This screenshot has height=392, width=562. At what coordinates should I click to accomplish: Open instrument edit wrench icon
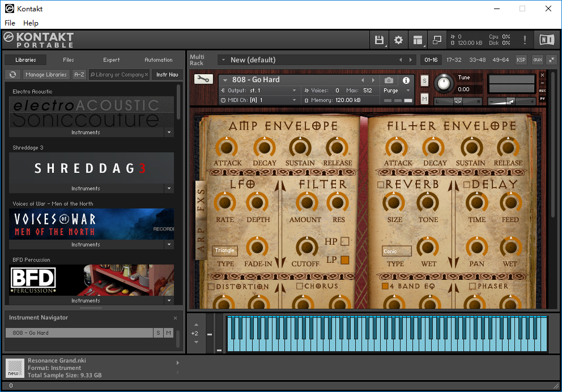pyautogui.click(x=203, y=79)
